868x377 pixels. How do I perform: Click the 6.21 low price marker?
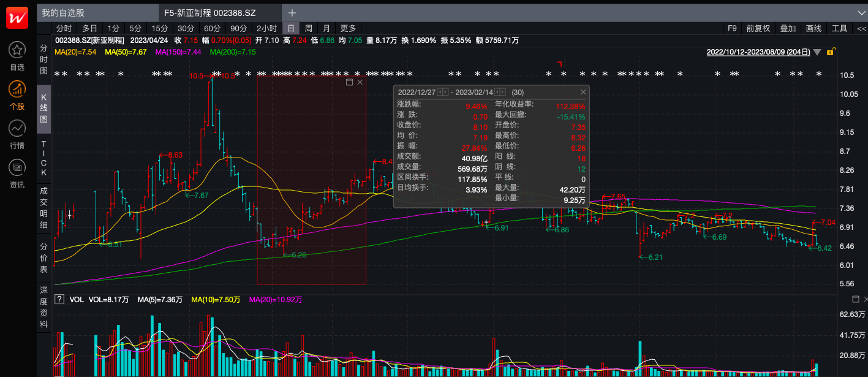tap(652, 257)
